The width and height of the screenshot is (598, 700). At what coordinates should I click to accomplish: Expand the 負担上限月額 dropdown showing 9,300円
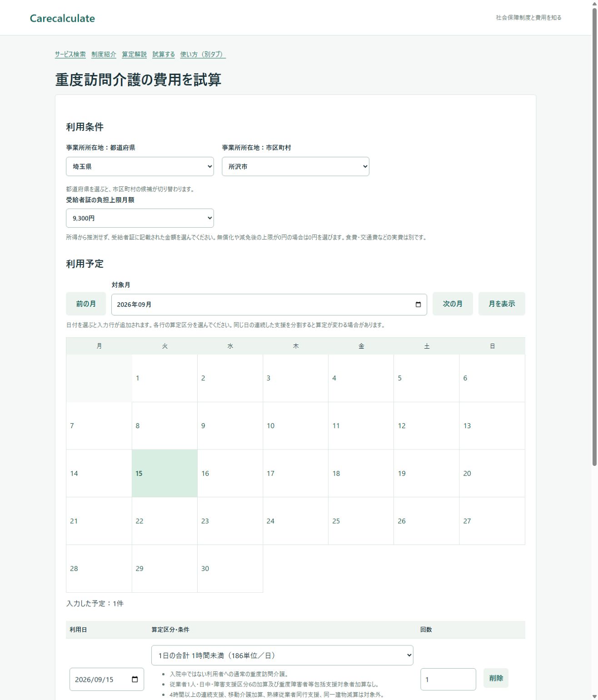[140, 218]
